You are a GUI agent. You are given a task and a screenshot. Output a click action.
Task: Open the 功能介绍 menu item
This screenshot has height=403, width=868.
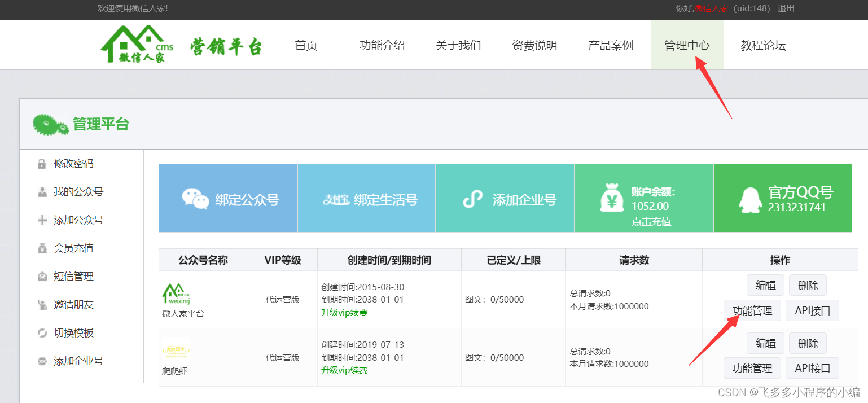point(382,45)
